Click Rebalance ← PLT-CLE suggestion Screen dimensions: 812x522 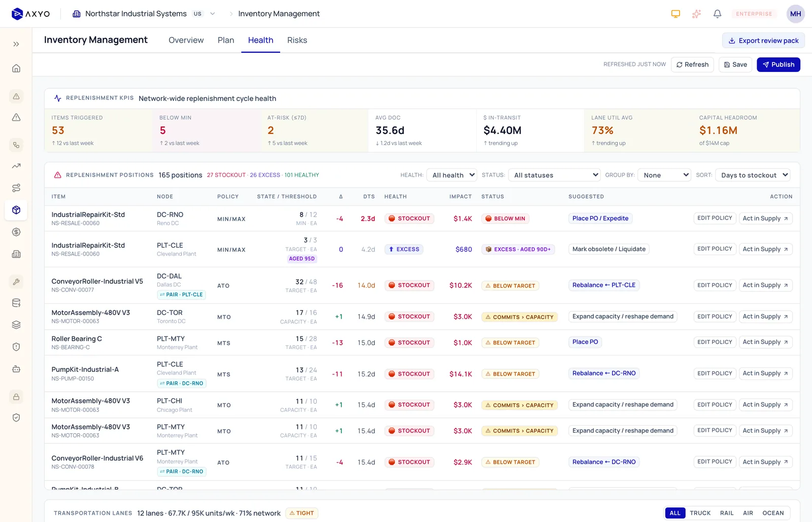point(604,285)
